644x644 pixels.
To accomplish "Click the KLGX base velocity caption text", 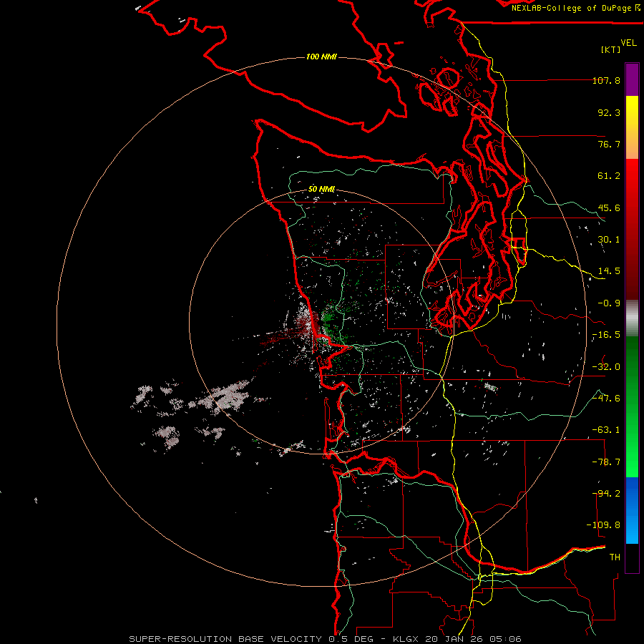I will 326,639.
